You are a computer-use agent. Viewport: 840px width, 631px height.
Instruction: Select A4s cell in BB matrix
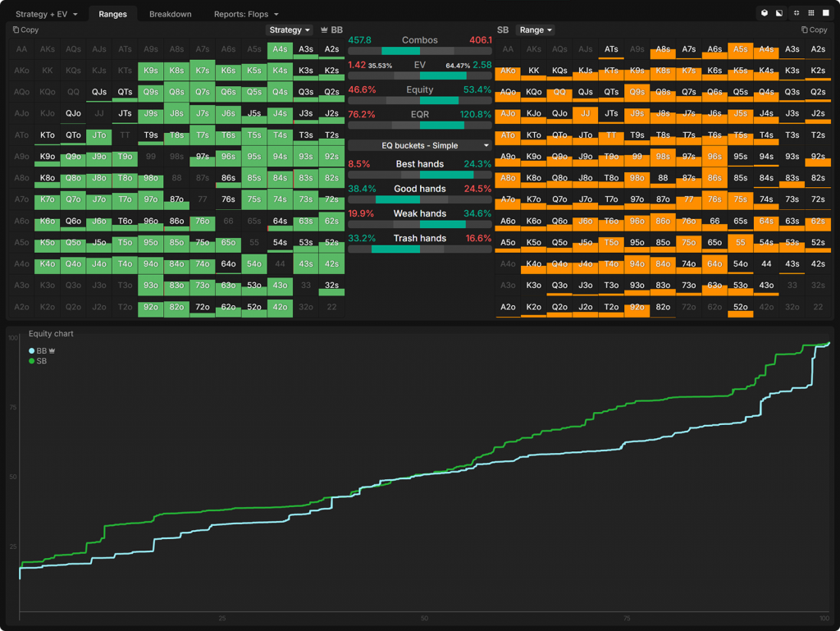(x=280, y=49)
